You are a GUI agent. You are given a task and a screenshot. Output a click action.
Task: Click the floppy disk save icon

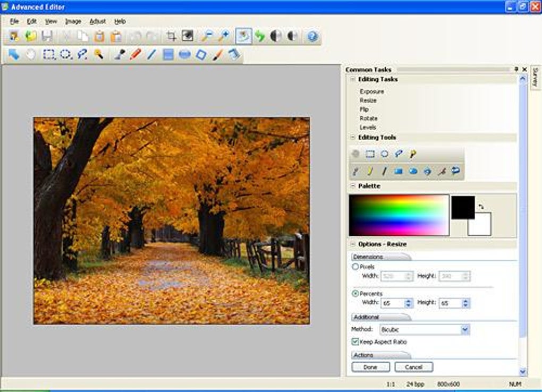[47, 36]
